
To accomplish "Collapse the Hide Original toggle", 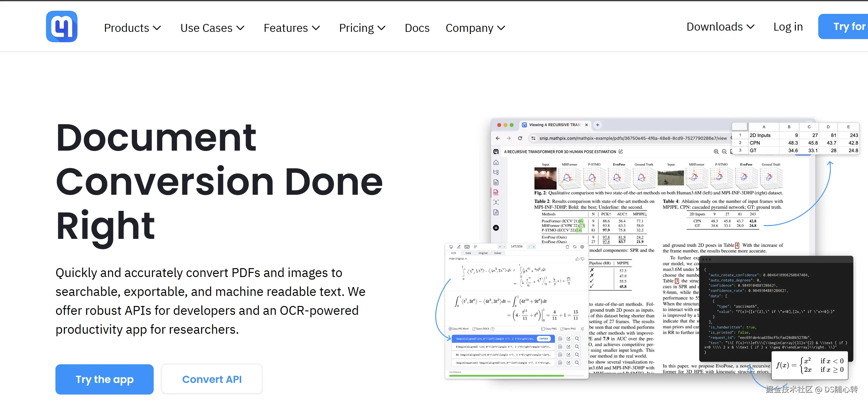I will pyautogui.click(x=458, y=259).
